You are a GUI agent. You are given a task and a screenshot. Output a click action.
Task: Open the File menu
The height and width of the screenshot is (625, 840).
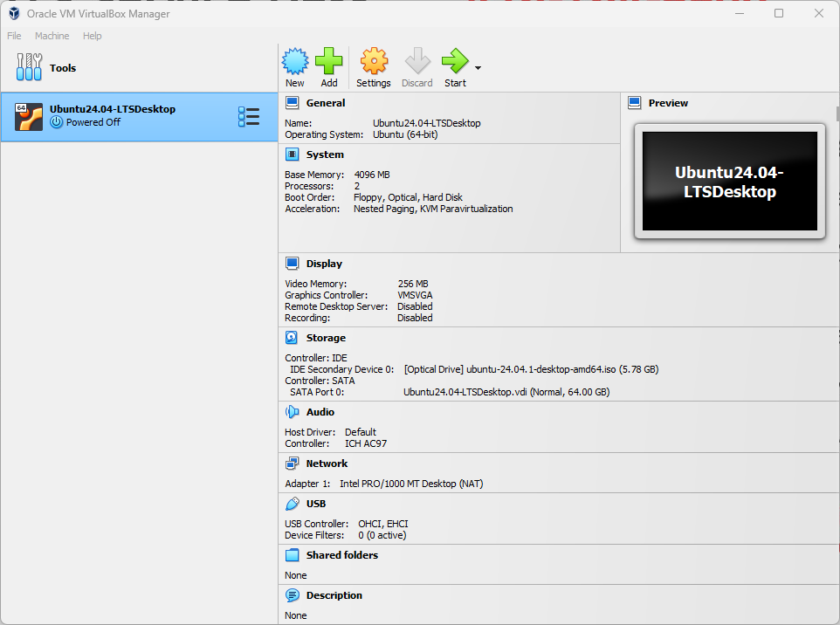(x=14, y=36)
